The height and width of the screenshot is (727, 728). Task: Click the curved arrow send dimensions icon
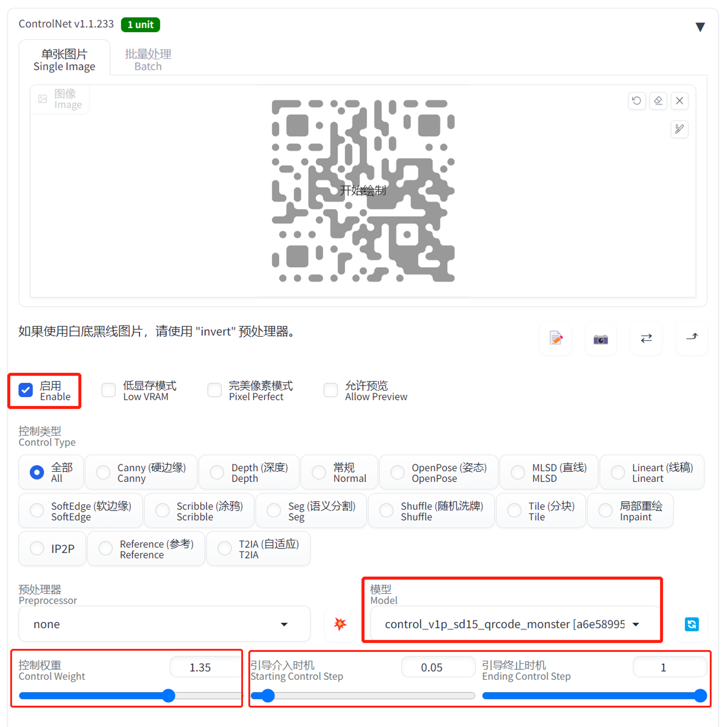692,339
